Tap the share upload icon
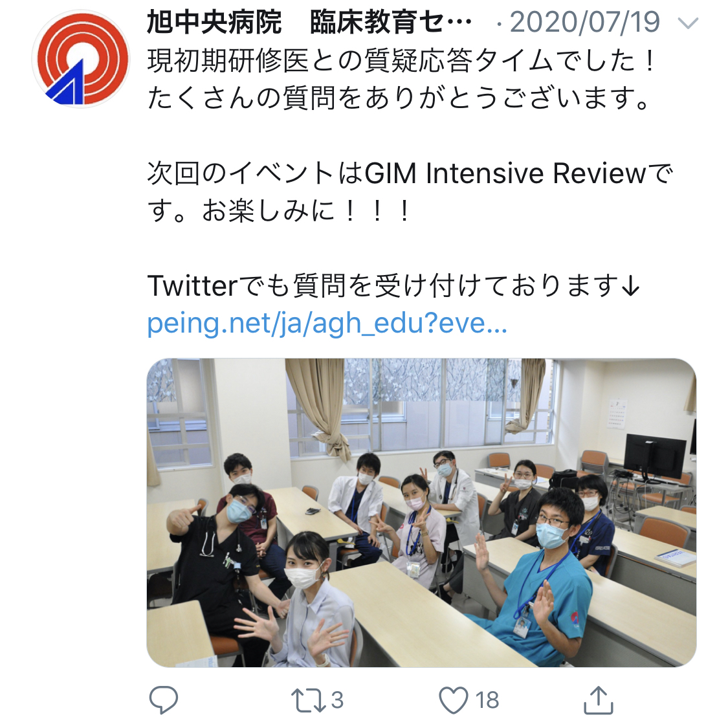Image resolution: width=728 pixels, height=728 pixels. [x=599, y=700]
